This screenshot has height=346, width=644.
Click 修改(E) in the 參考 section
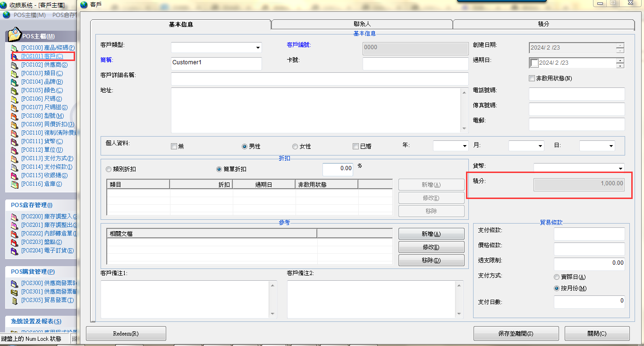[x=431, y=247]
